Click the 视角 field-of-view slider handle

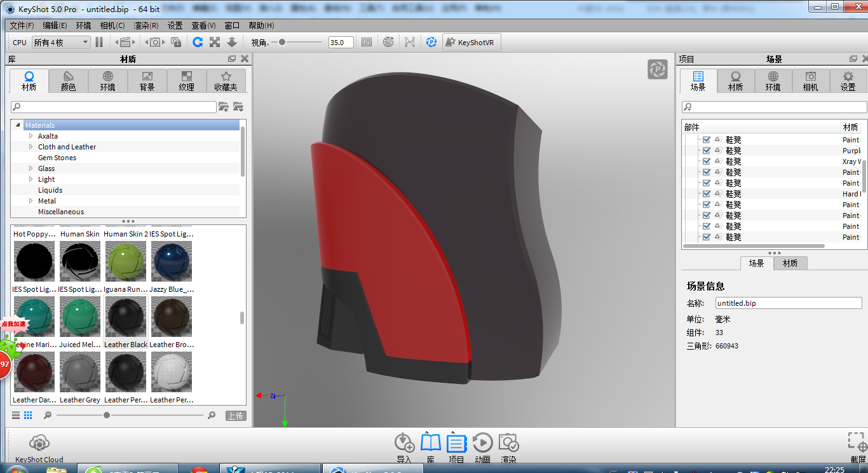282,43
